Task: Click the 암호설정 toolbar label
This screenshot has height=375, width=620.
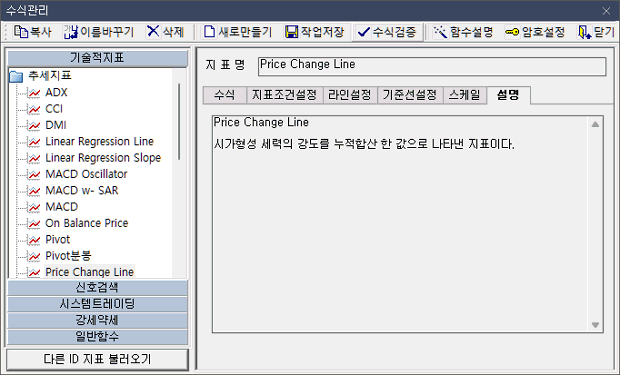Action: 543,32
